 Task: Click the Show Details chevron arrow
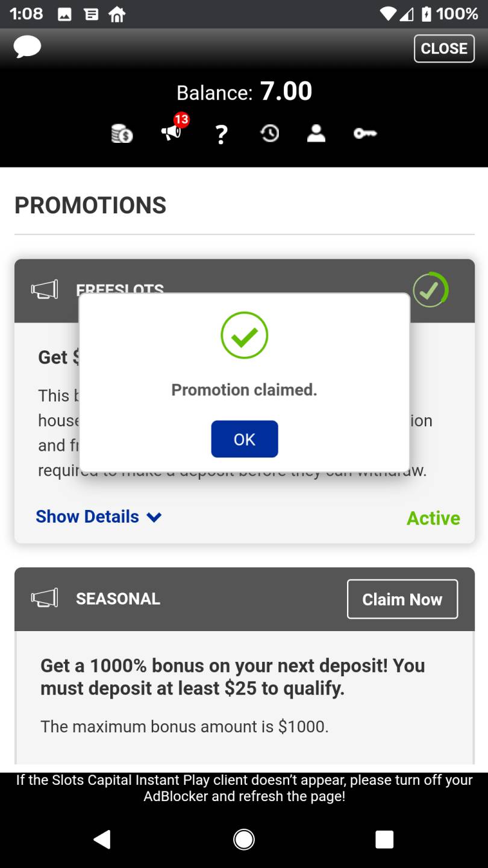pyautogui.click(x=154, y=517)
